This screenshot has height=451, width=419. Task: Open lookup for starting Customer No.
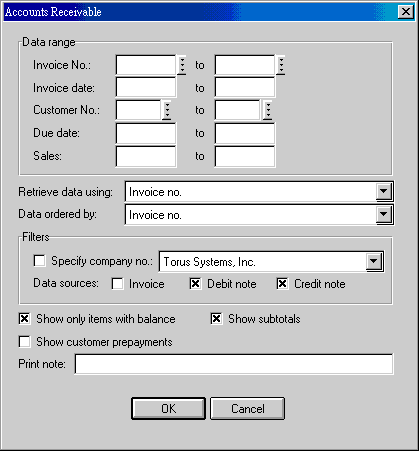167,110
